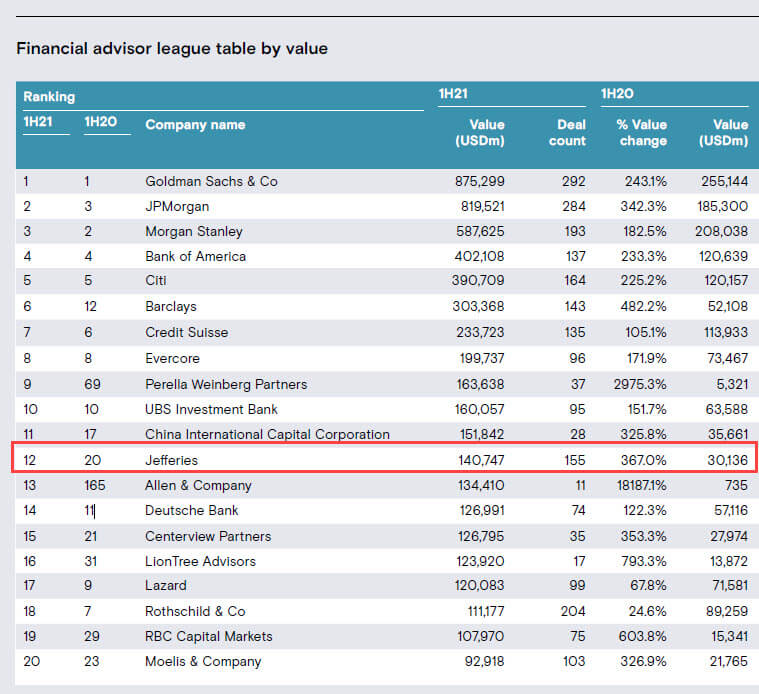Click the value 140,747 for Jefferies
759x694 pixels.
[x=481, y=460]
